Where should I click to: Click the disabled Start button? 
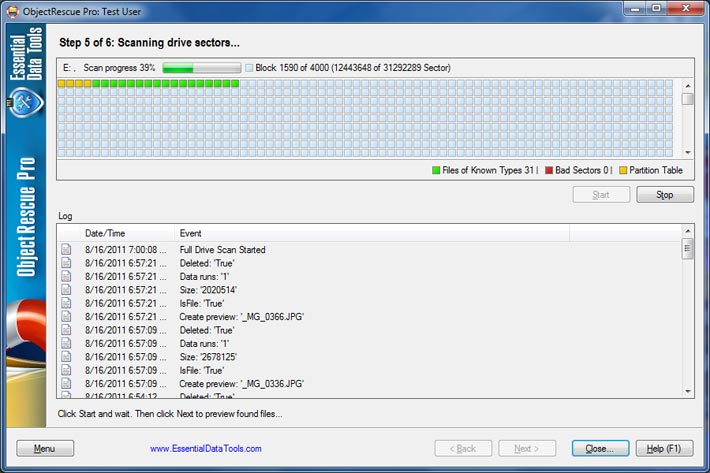click(601, 195)
